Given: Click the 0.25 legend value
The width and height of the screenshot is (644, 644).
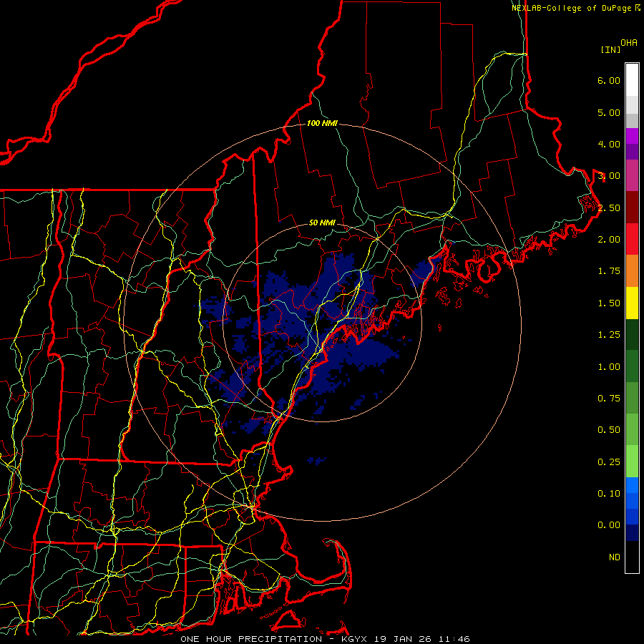Looking at the screenshot, I should coord(609,462).
